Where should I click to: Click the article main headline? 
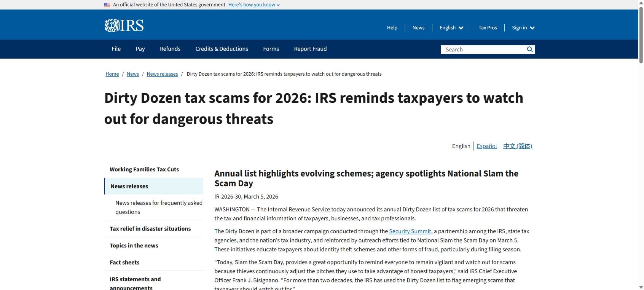click(314, 108)
